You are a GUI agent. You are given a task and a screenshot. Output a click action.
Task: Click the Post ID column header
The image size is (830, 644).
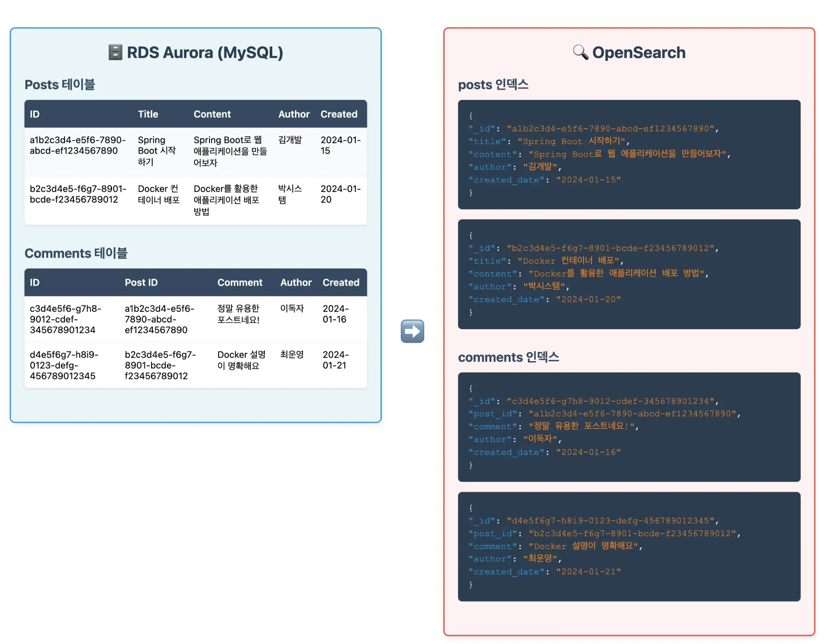click(141, 282)
